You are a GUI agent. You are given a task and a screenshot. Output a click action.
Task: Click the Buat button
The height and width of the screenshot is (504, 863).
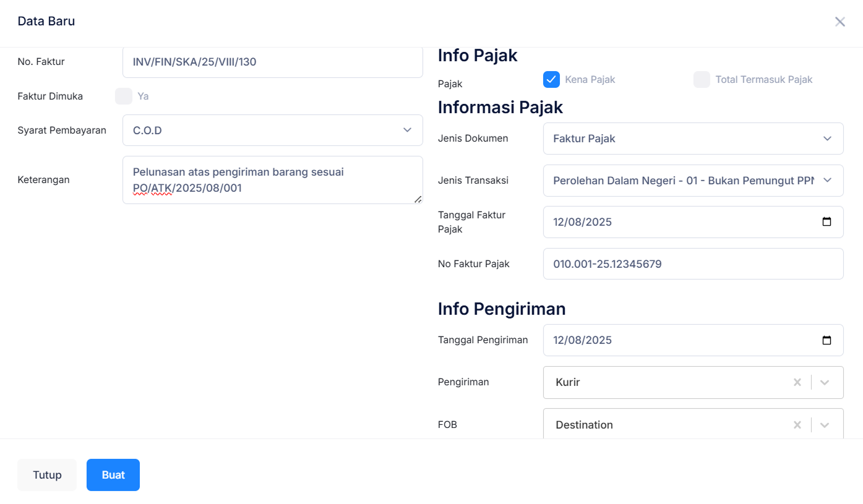click(113, 475)
